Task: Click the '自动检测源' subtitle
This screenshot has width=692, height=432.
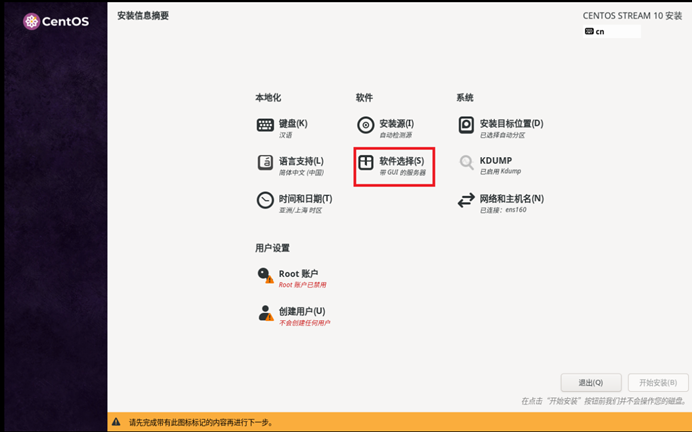Action: 395,135
